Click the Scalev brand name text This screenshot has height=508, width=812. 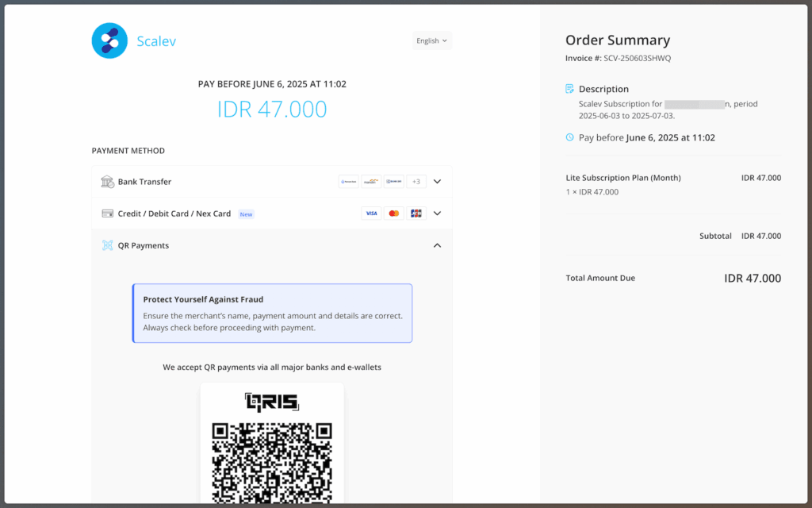(156, 41)
